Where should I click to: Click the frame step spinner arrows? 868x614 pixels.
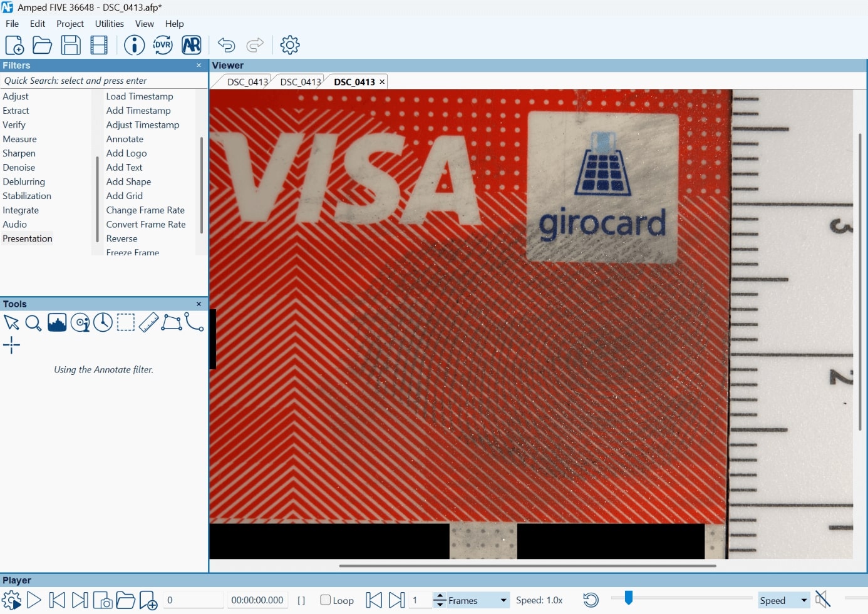click(x=440, y=600)
